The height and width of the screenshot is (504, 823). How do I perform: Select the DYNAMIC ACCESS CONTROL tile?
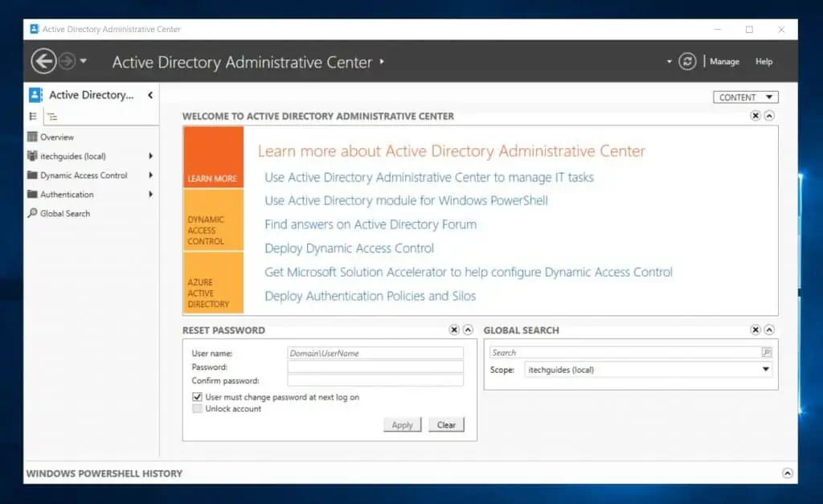pos(213,220)
